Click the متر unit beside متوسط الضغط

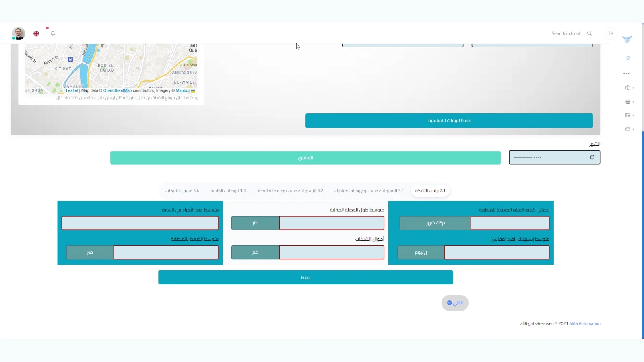90,252
